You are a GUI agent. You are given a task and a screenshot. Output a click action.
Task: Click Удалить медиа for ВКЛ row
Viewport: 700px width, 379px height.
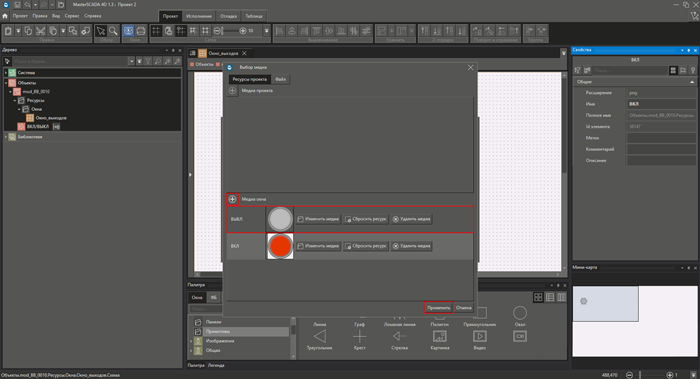412,246
